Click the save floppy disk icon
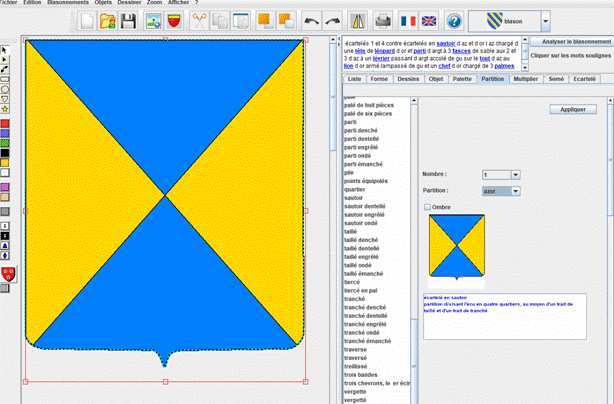 pos(128,20)
